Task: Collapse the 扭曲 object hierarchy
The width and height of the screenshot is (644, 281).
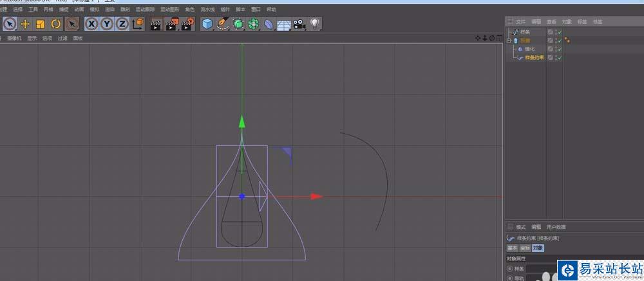Action: coord(509,41)
